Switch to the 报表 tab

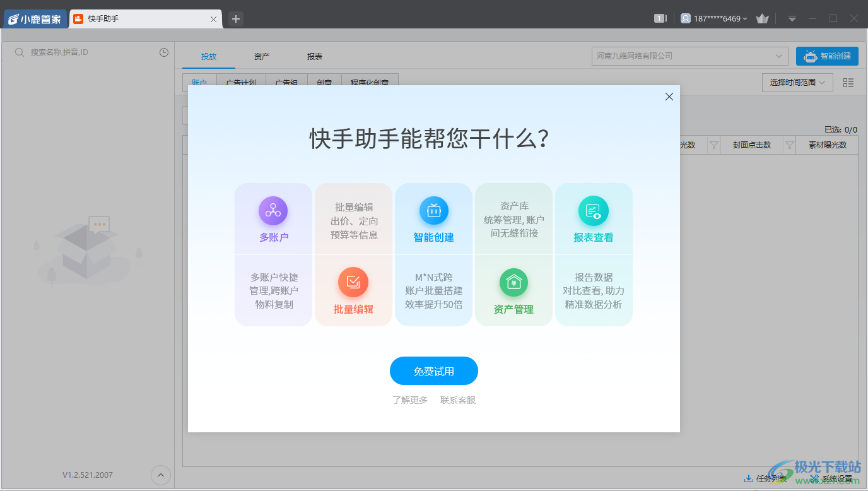pyautogui.click(x=315, y=56)
